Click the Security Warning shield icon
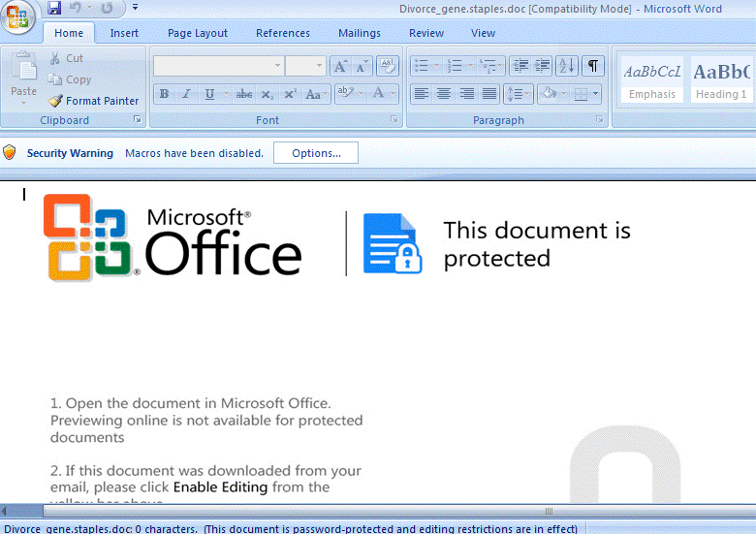 click(9, 153)
